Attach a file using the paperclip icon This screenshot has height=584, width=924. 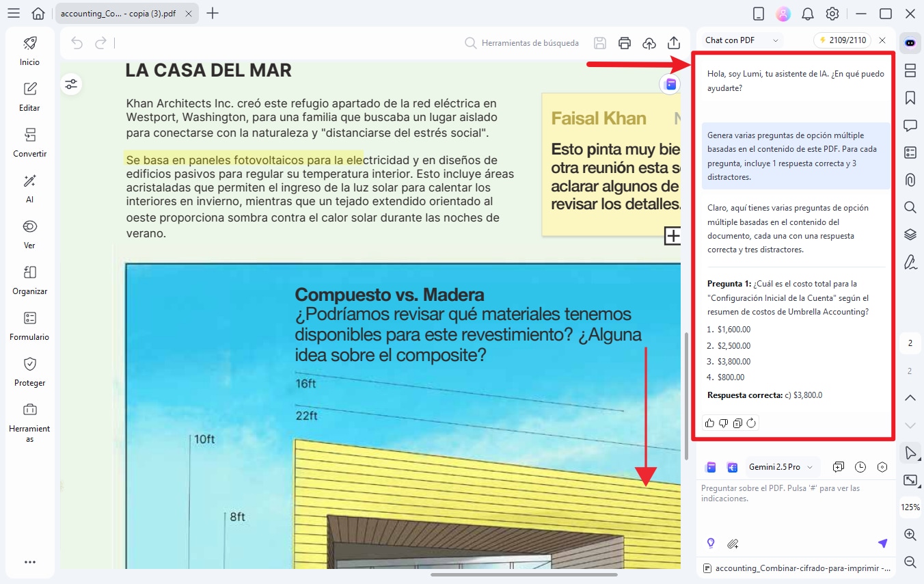[733, 543]
